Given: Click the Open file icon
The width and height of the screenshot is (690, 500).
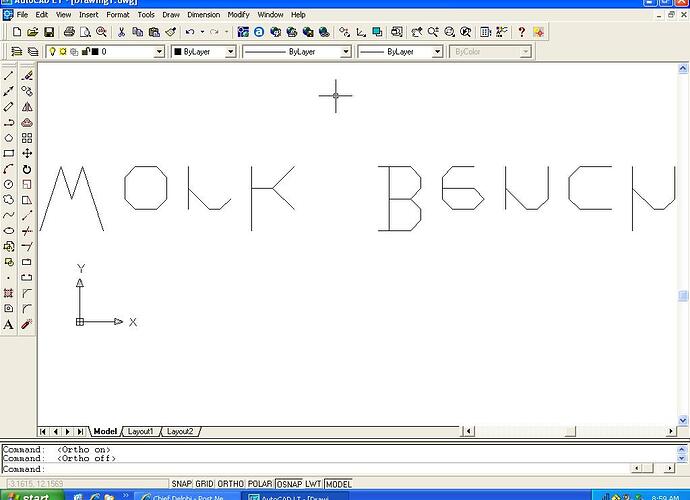Looking at the screenshot, I should (33, 32).
